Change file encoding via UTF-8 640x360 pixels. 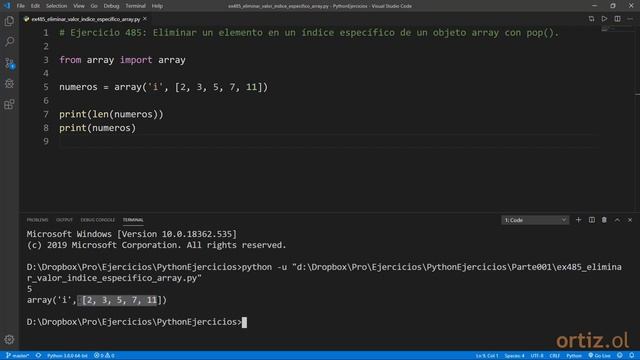tap(537, 356)
